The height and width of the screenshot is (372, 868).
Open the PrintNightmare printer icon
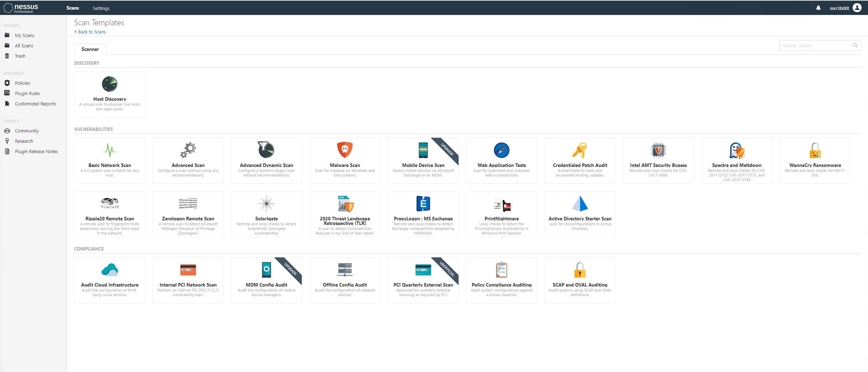coord(502,205)
